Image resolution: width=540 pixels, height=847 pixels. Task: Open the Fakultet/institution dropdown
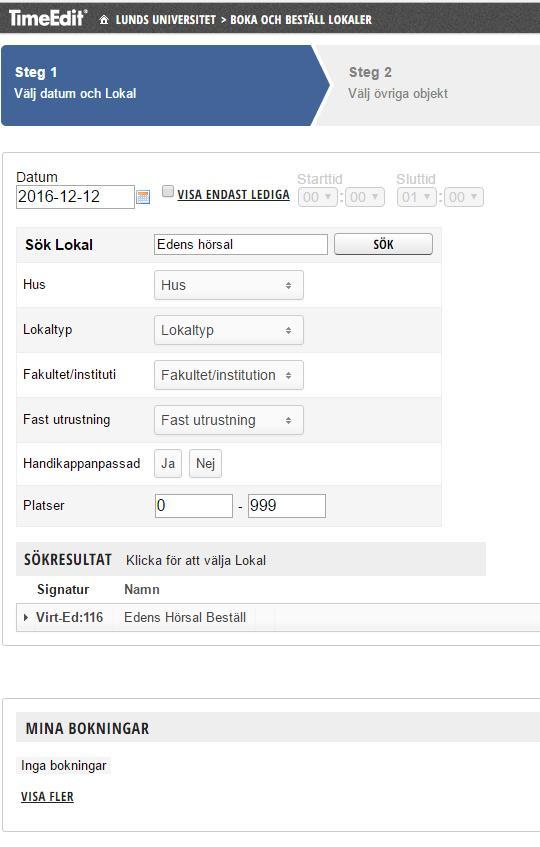[x=228, y=375]
